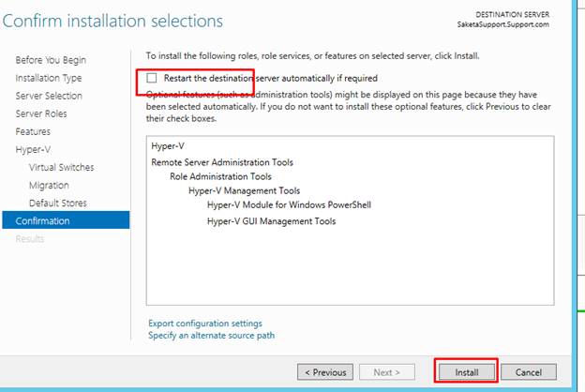Click the Role Administration Tools entry
This screenshot has height=392, width=585.
pyautogui.click(x=220, y=176)
